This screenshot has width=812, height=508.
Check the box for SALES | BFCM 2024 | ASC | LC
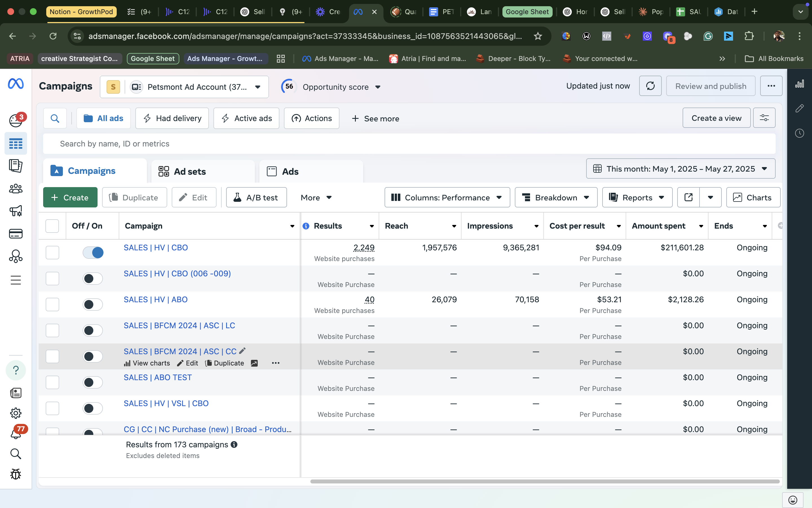pyautogui.click(x=52, y=330)
